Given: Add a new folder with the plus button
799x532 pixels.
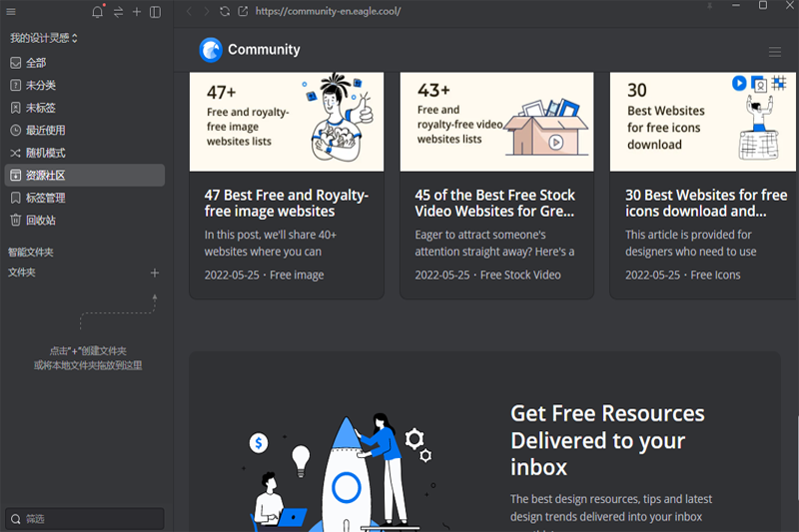Looking at the screenshot, I should point(155,272).
